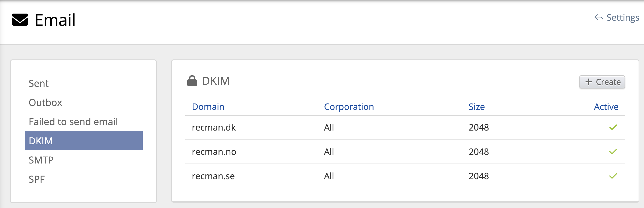This screenshot has width=644, height=208.
Task: Open the SPF section
Action: tap(84, 179)
